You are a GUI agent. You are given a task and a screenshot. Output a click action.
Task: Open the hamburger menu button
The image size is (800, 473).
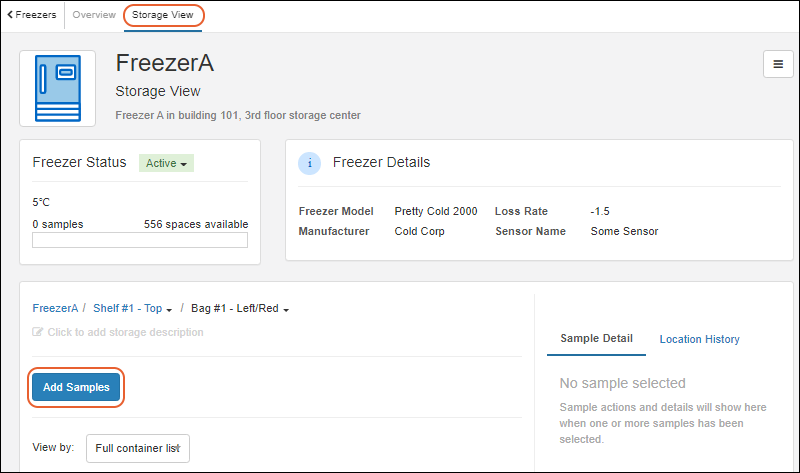778,64
